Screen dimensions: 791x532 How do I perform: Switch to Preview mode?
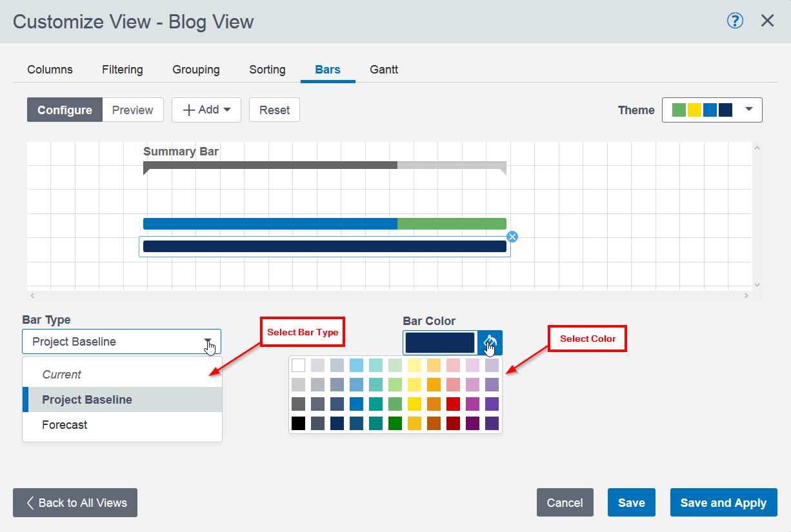(132, 110)
